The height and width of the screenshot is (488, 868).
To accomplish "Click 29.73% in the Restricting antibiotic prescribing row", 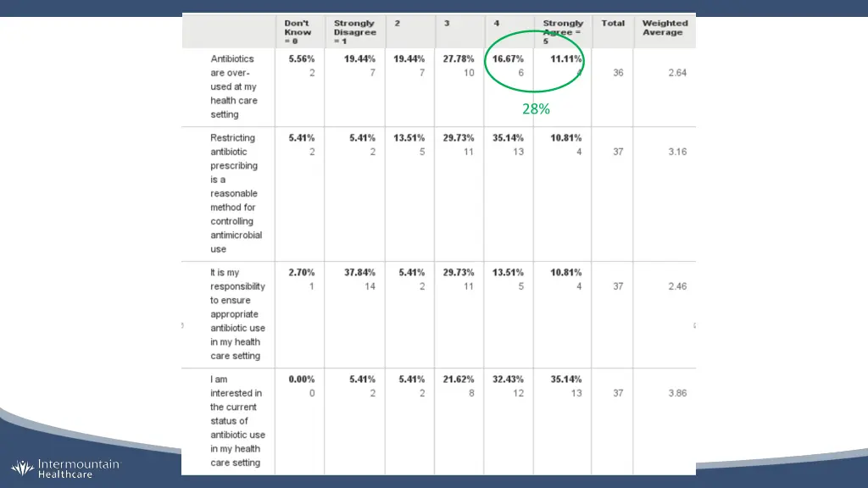I will coord(459,138).
